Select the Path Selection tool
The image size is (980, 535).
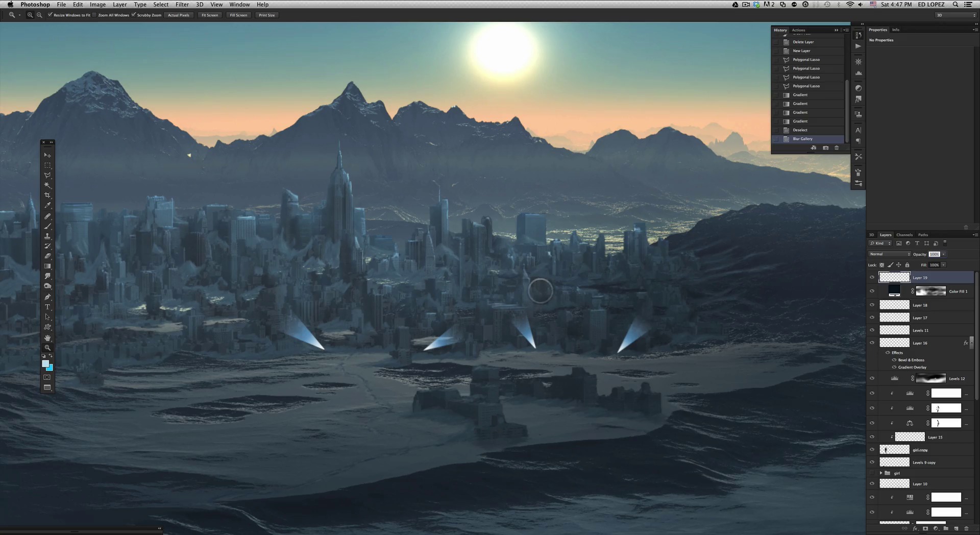[x=47, y=317]
